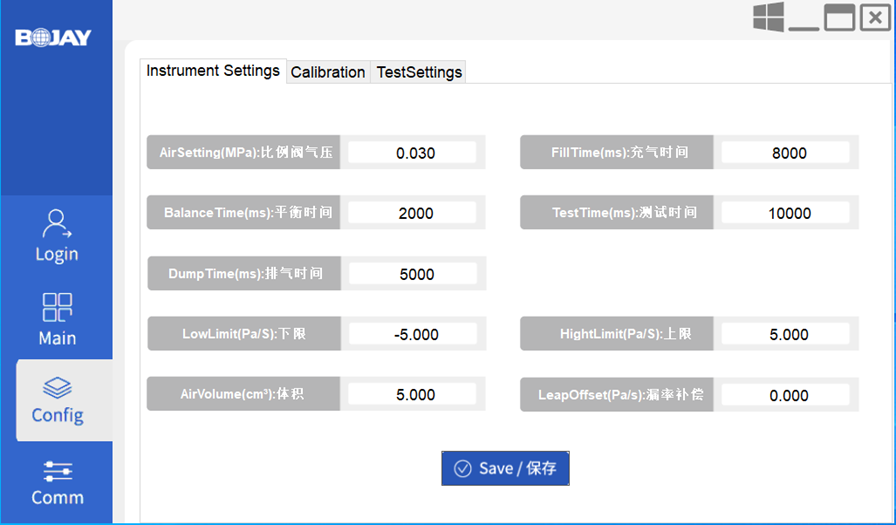896x525 pixels.
Task: Open the TestSettings tab
Action: coord(419,72)
